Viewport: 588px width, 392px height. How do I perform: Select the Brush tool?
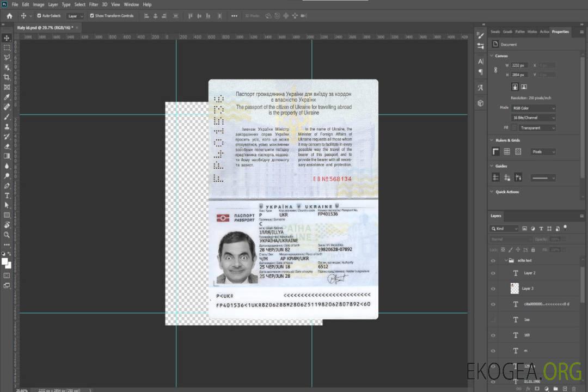pyautogui.click(x=7, y=117)
